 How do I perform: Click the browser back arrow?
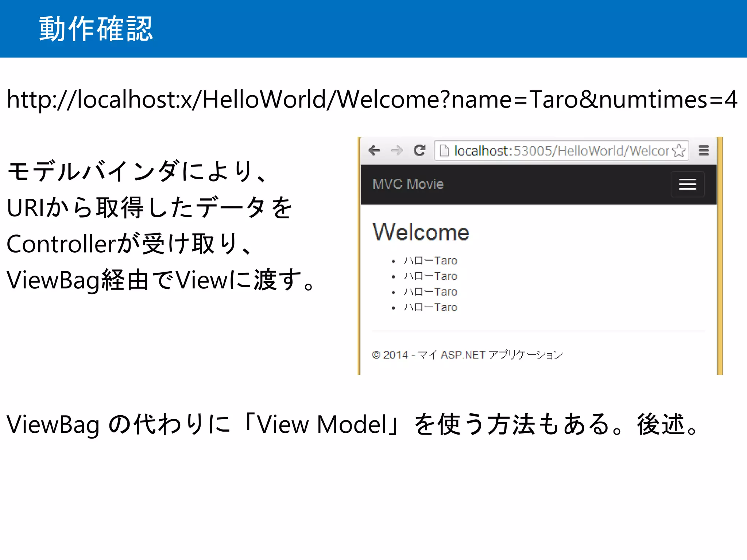pyautogui.click(x=375, y=150)
